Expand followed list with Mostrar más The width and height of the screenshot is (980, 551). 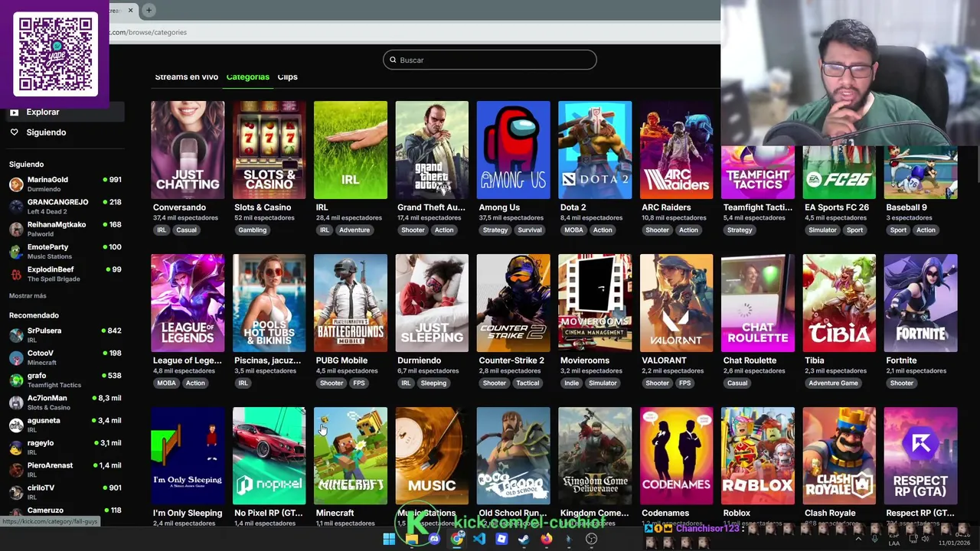[x=28, y=295]
